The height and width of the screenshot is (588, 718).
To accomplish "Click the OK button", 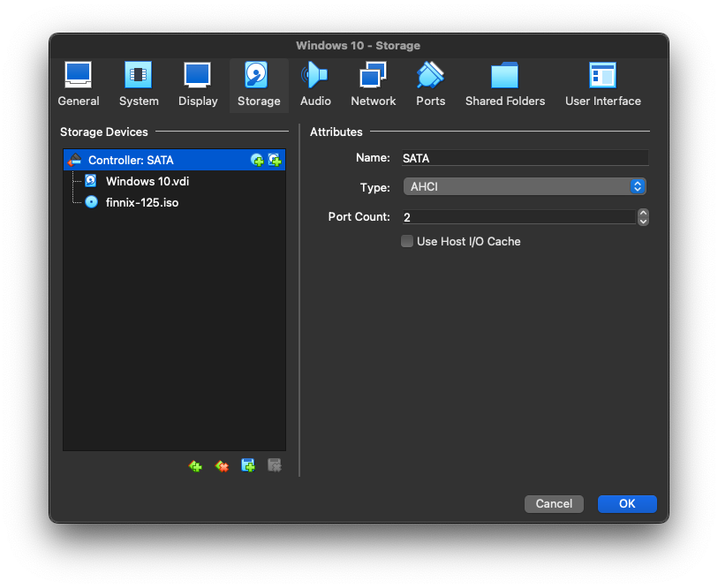I will coord(627,504).
